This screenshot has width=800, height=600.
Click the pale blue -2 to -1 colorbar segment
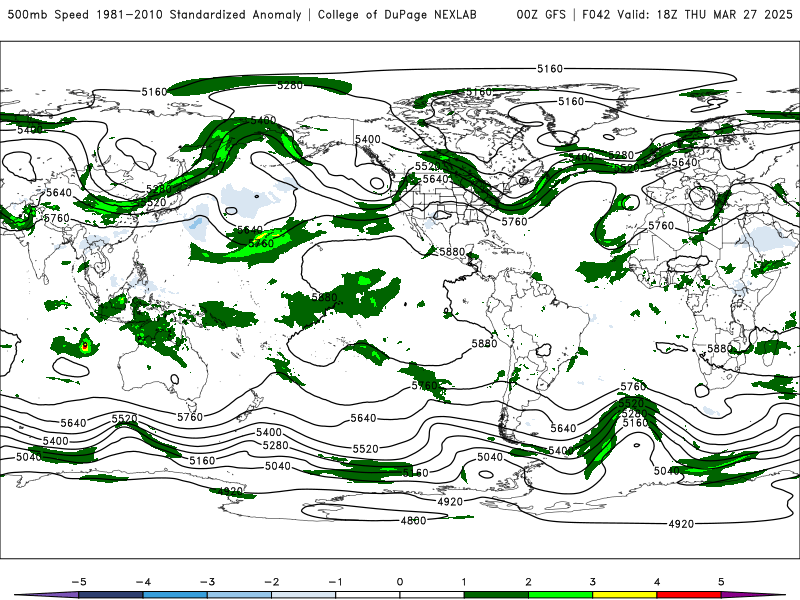(304, 595)
